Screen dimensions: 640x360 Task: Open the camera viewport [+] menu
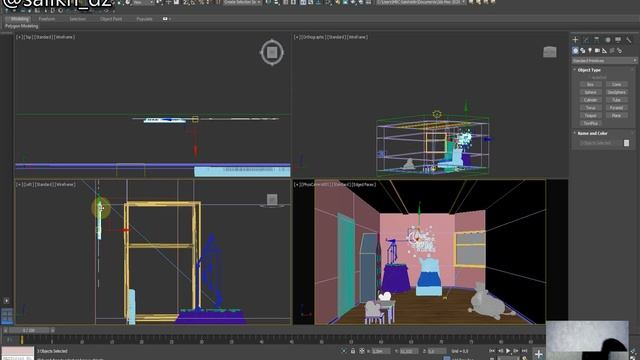[296, 184]
